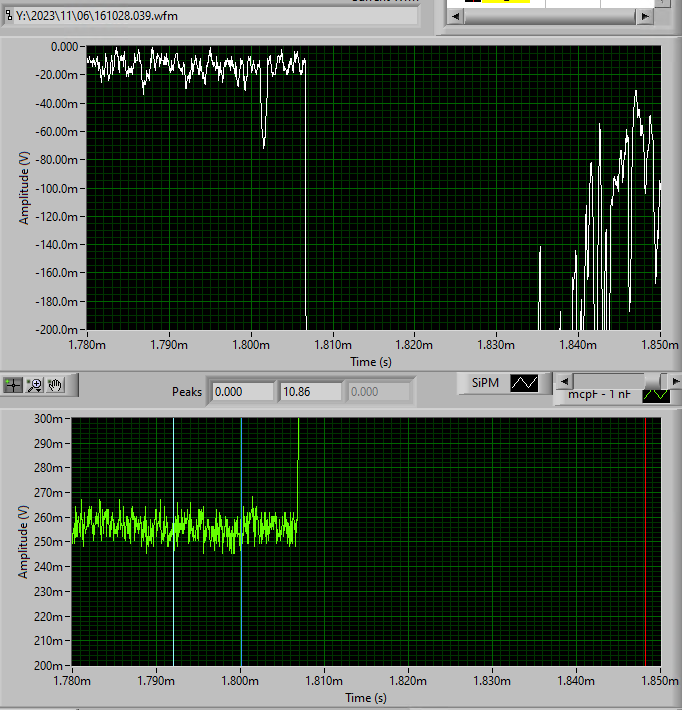The height and width of the screenshot is (710, 682).
Task: Click the top horizontal scrollbar track
Action: (x=550, y=16)
